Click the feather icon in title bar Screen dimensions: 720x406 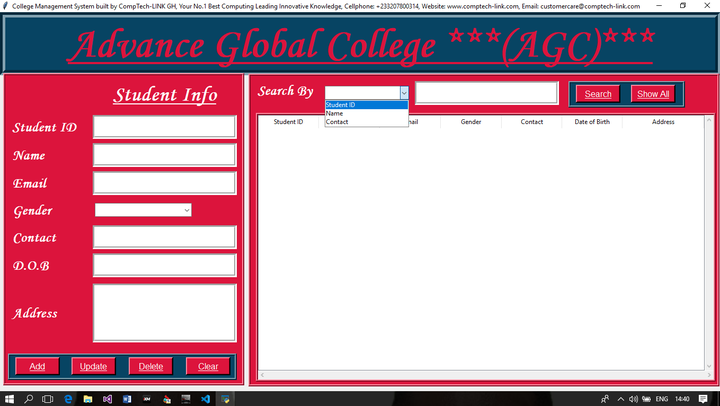[x=5, y=6]
